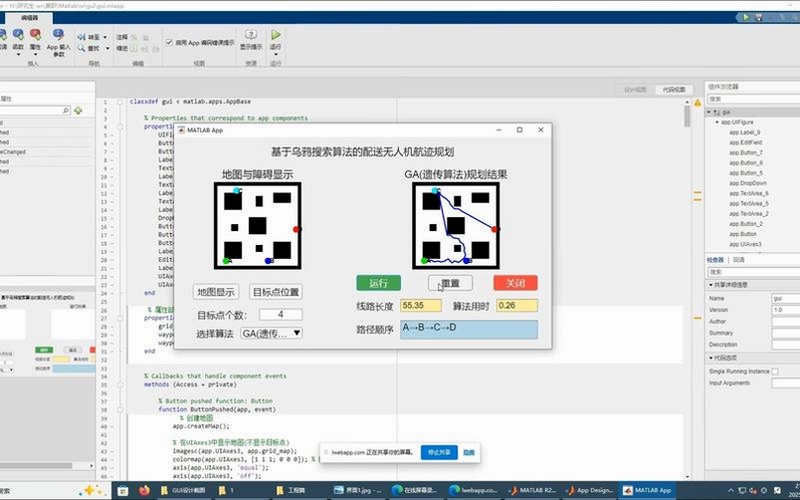Click the calendar taskbar icon
This screenshot has width=800, height=500.
(122, 491)
